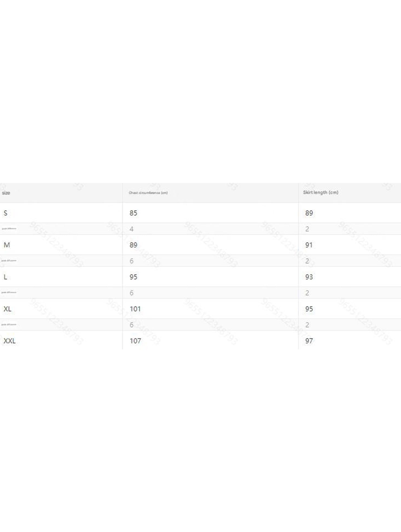Click chest value 95 in L row

pos(133,277)
